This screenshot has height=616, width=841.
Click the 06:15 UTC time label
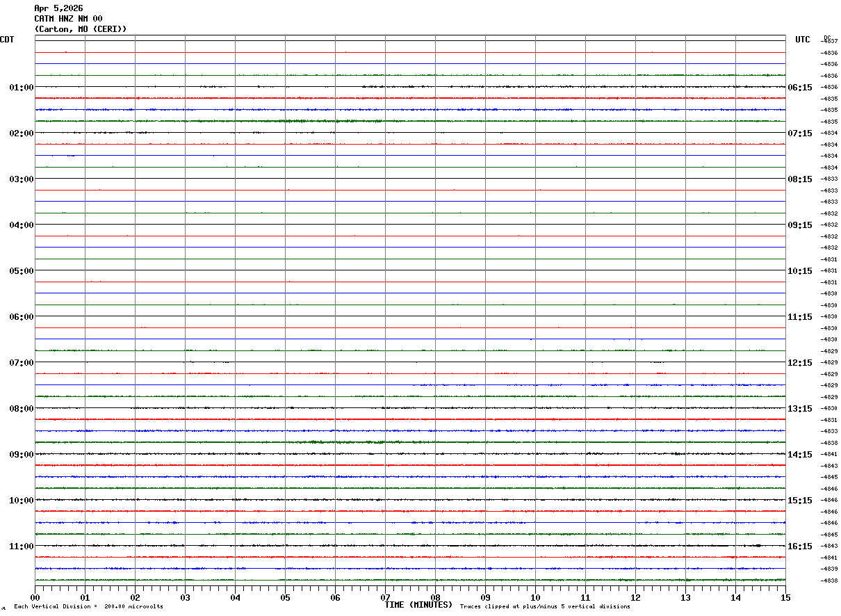pos(799,88)
